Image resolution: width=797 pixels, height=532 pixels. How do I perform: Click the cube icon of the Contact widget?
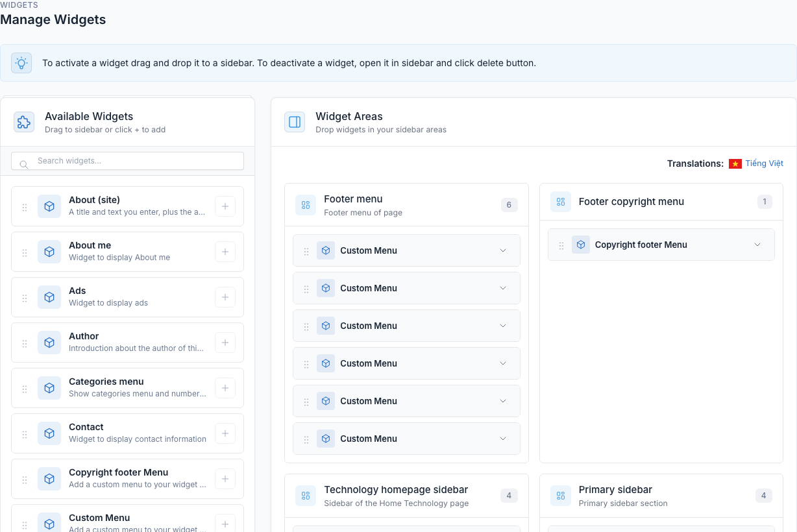[49, 433]
